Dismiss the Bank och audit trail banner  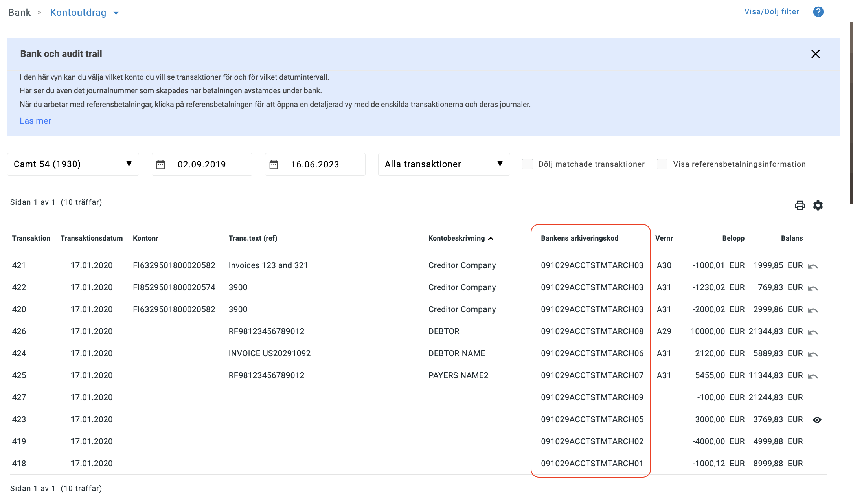point(816,54)
